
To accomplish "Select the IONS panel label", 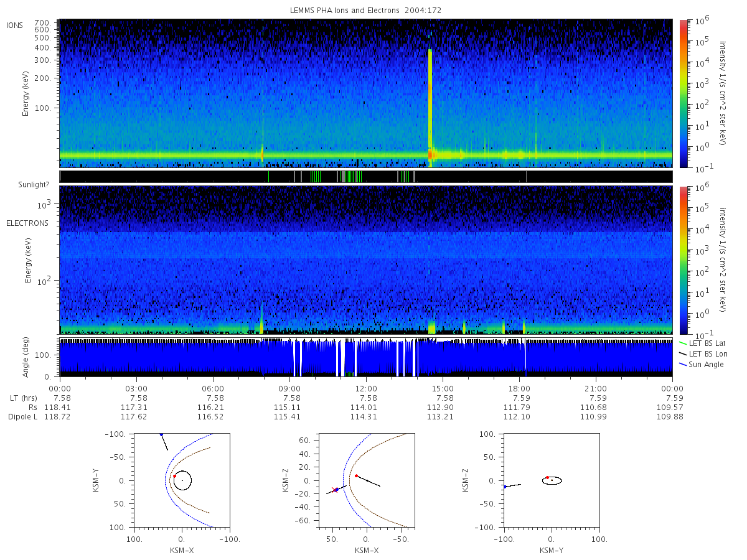I will coord(15,25).
